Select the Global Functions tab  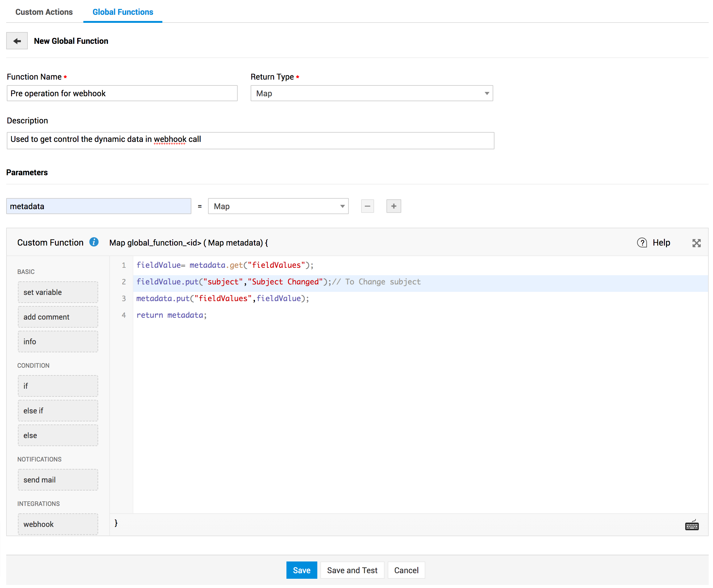coord(123,12)
